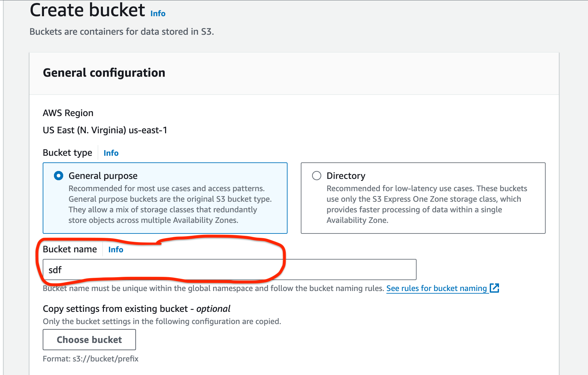The width and height of the screenshot is (588, 375).
Task: Click the Directory option's low-latency description text
Action: [427, 204]
